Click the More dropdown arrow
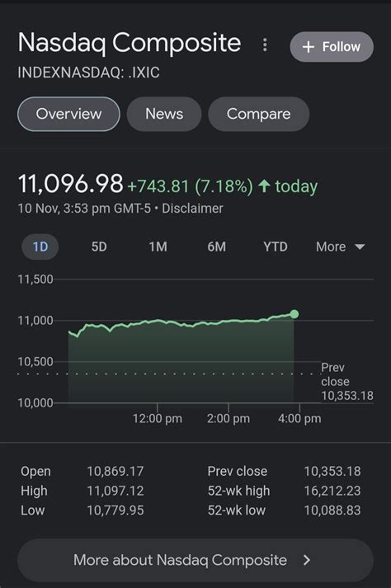 [360, 247]
